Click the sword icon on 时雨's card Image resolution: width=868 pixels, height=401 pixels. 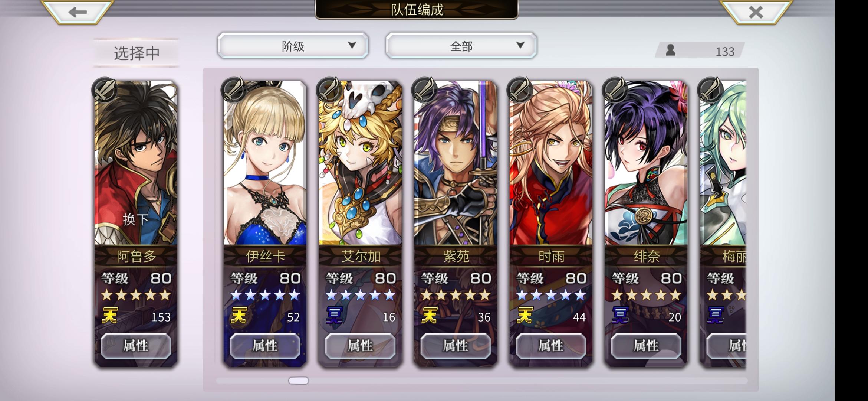tap(519, 89)
